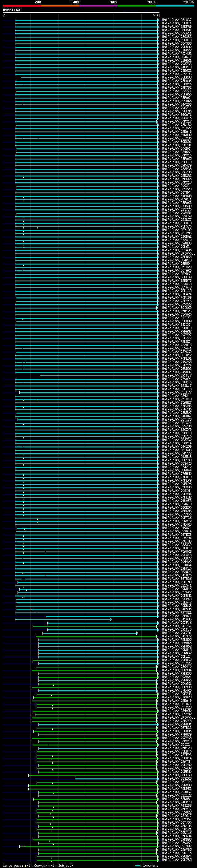
Task: Click the red 20% identity legend segment
Action: click(x=22, y=6)
